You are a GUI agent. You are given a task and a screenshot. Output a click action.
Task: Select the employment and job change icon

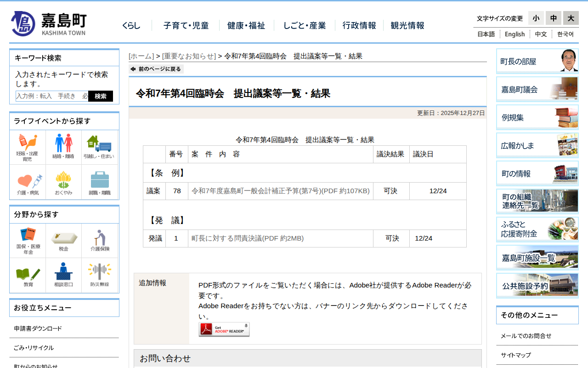pyautogui.click(x=99, y=183)
